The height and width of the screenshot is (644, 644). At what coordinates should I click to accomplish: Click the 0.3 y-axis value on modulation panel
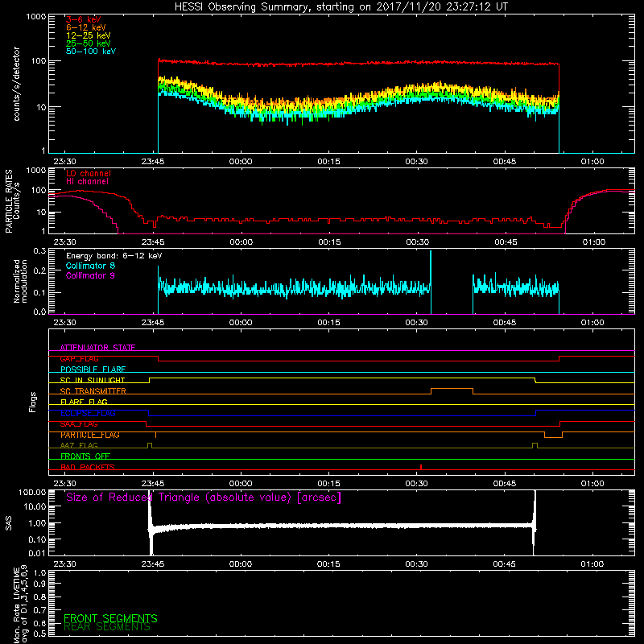39,251
